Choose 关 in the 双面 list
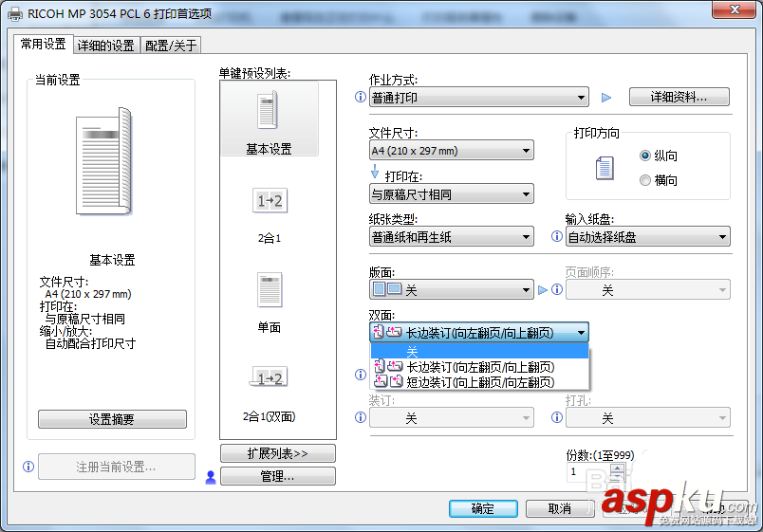 (480, 351)
